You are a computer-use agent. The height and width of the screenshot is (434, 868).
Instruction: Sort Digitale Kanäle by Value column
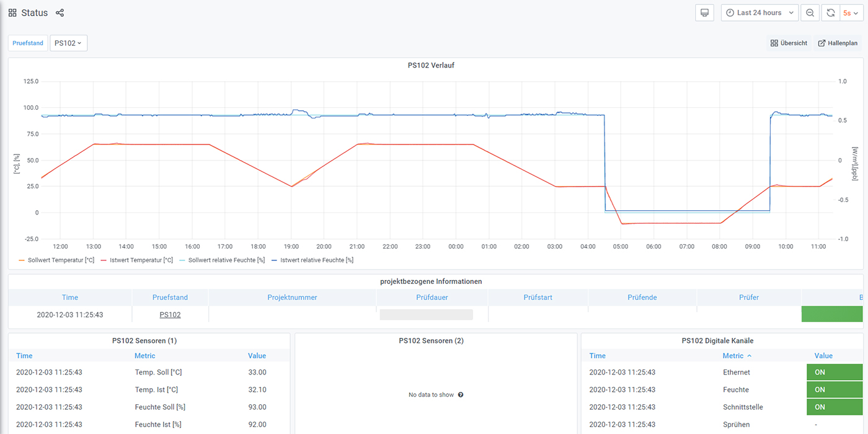click(823, 356)
